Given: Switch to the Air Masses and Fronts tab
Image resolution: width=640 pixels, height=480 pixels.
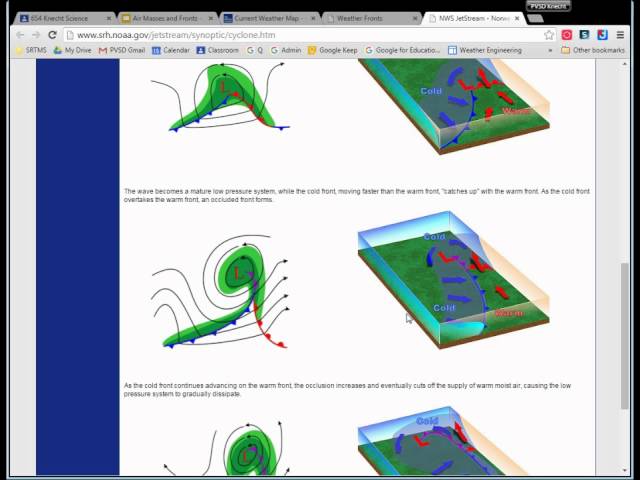Looking at the screenshot, I should pyautogui.click(x=165, y=18).
